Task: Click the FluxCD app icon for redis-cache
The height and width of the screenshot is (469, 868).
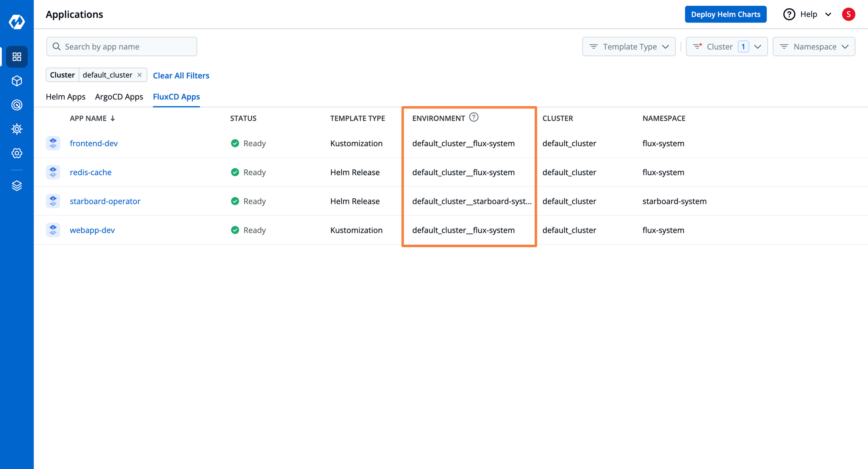Action: [x=53, y=171]
